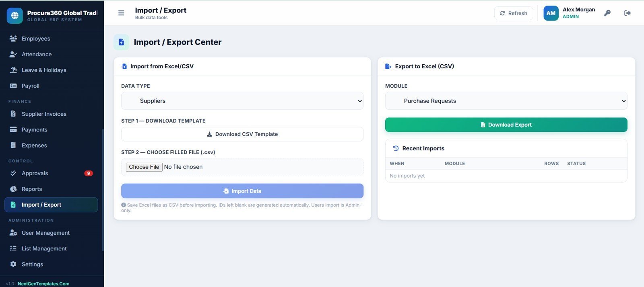Image resolution: width=644 pixels, height=287 pixels.
Task: Click the Payments card icon
Action: (13, 129)
